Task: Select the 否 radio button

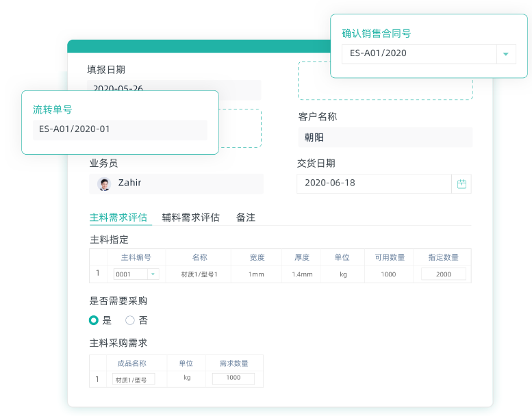Action: [x=130, y=320]
